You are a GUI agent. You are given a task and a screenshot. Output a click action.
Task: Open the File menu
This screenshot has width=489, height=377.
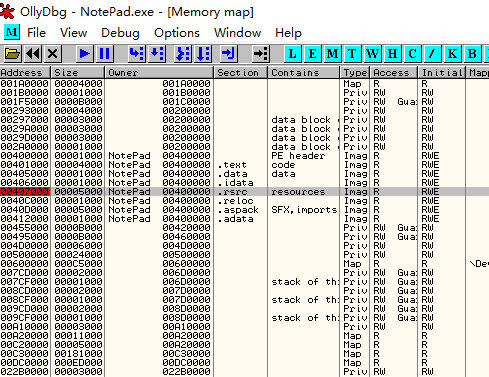pos(36,33)
